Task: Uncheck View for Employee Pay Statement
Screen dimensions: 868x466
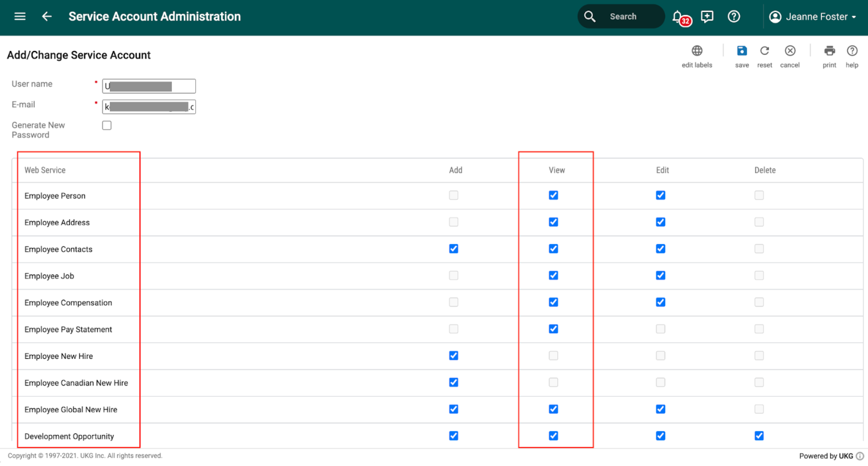Action: click(x=553, y=329)
